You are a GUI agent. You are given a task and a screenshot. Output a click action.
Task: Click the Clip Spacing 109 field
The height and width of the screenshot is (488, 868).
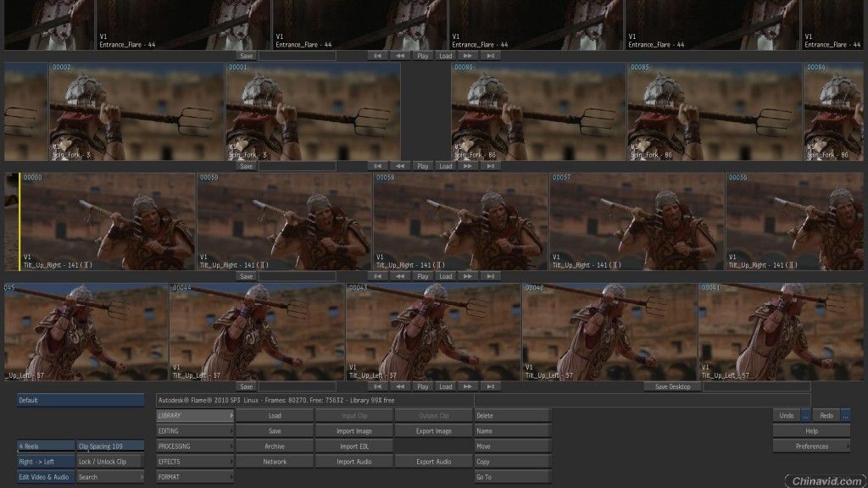click(x=110, y=446)
